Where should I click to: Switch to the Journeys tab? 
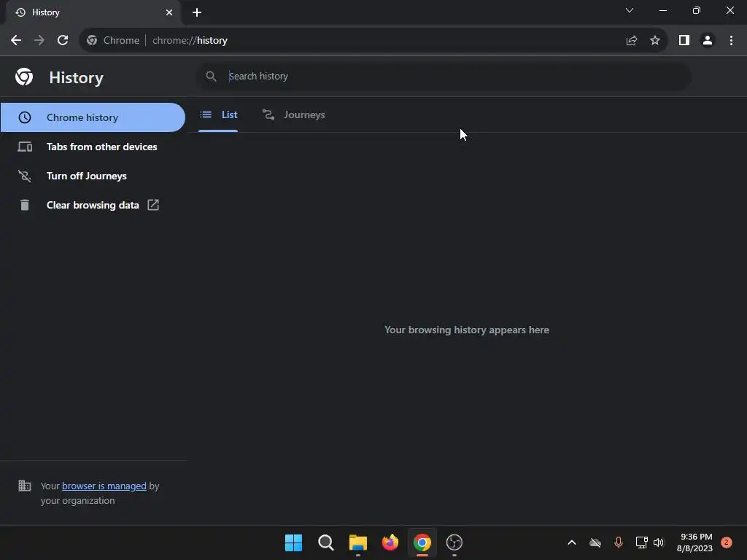click(x=294, y=114)
